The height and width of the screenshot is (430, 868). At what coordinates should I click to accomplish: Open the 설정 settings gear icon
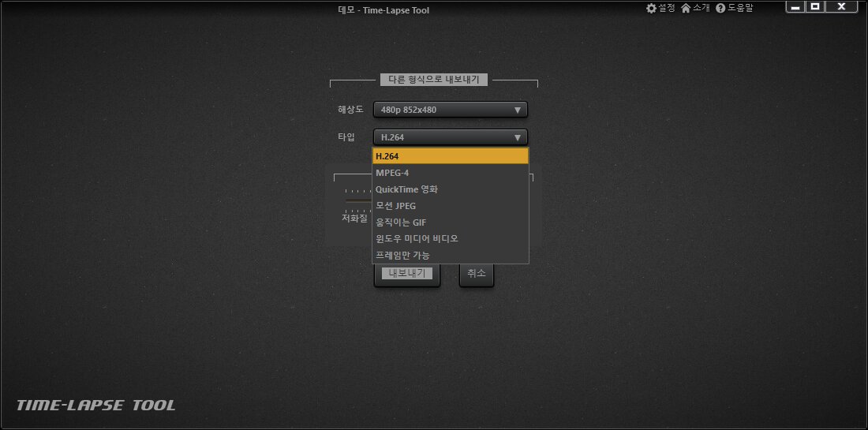[x=651, y=8]
